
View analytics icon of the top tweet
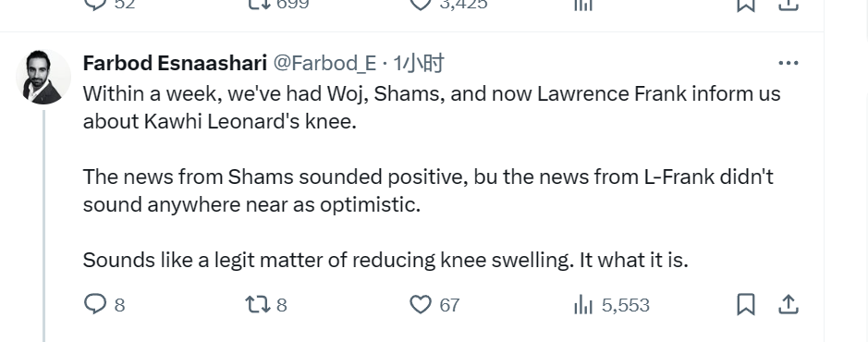(583, 5)
